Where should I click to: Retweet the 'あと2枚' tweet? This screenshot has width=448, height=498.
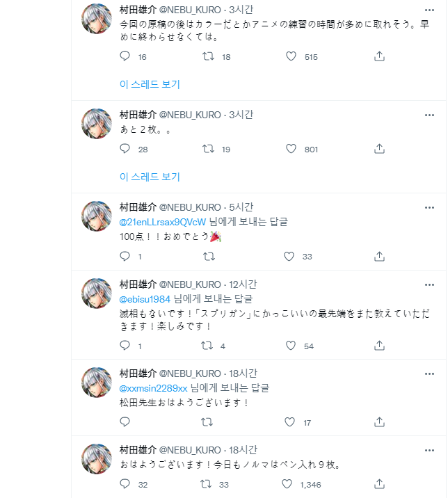tap(207, 149)
